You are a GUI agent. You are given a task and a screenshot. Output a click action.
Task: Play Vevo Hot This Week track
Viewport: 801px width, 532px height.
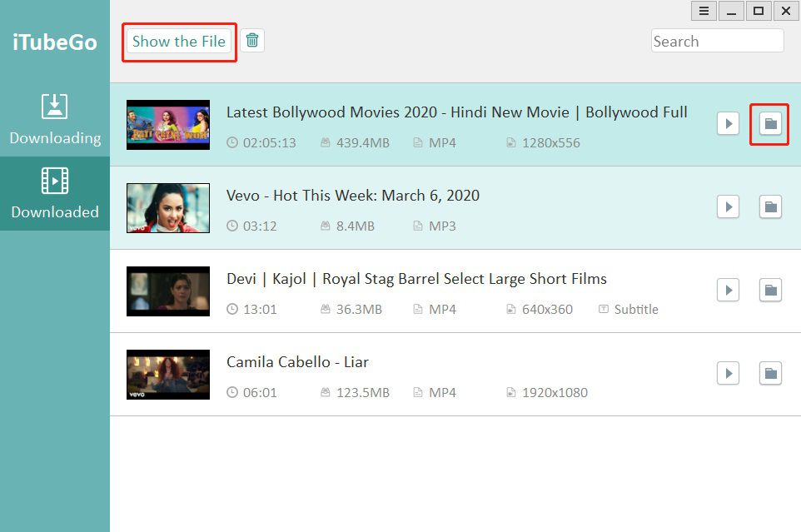[x=728, y=206]
